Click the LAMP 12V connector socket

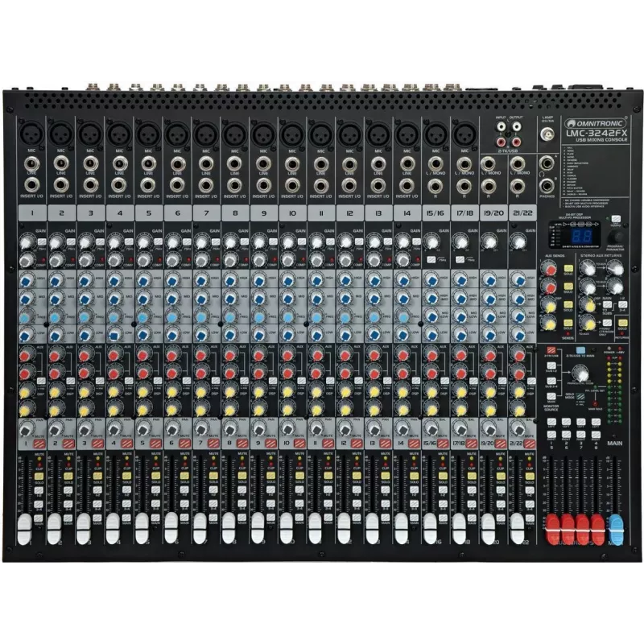(x=547, y=134)
